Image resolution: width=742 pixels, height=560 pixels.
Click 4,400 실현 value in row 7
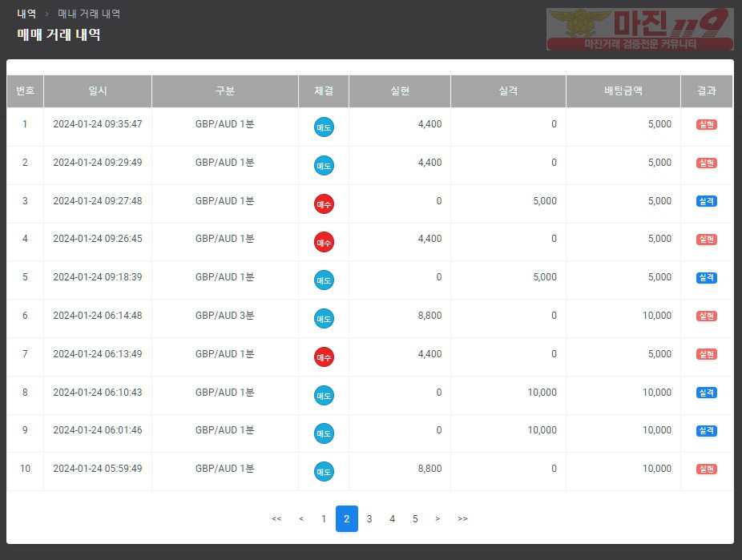click(x=429, y=354)
